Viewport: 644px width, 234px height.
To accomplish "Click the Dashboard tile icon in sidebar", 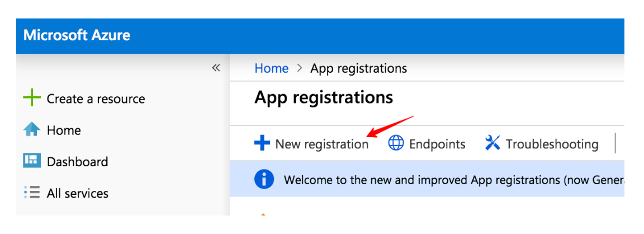I will tap(32, 161).
